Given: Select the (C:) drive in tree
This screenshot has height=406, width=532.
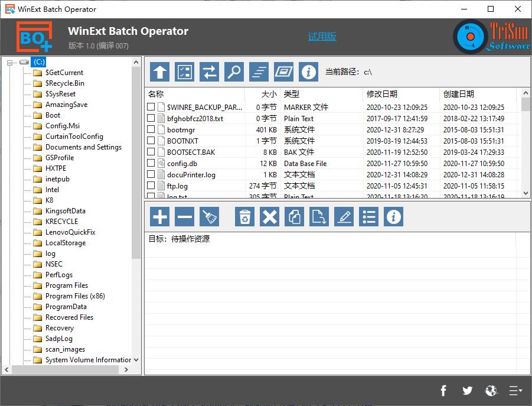Looking at the screenshot, I should tap(39, 62).
